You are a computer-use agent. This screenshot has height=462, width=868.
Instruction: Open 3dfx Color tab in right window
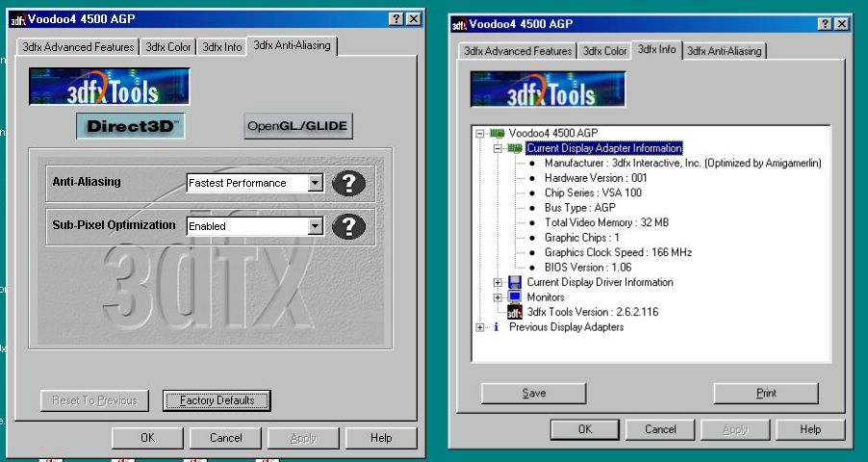(x=604, y=51)
